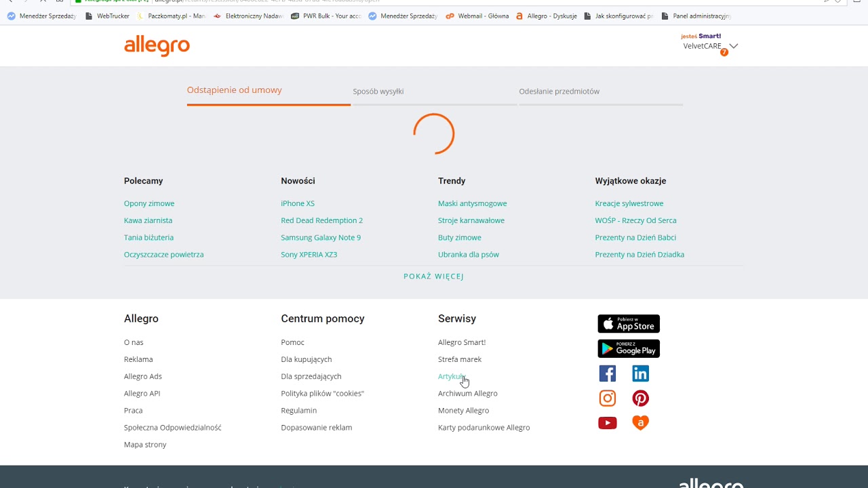
Task: Open the Archiwum Allegro link
Action: [x=468, y=393]
